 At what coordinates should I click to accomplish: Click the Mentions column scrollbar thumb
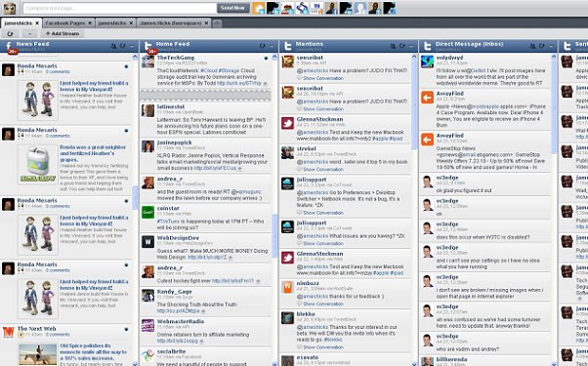(414, 104)
